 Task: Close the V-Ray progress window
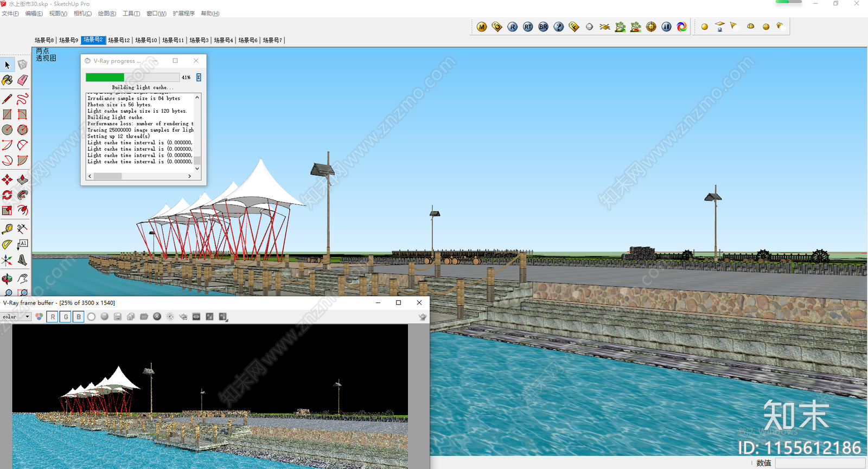pyautogui.click(x=196, y=61)
